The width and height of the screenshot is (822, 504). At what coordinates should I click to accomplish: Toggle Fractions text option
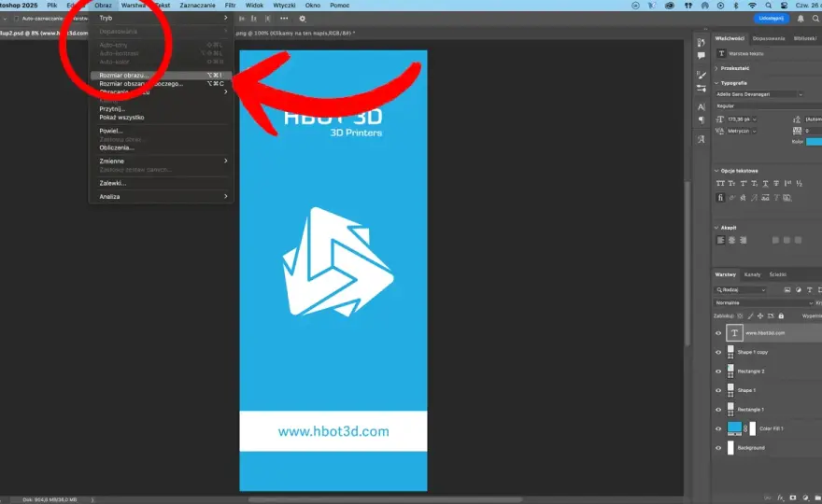[x=799, y=183]
